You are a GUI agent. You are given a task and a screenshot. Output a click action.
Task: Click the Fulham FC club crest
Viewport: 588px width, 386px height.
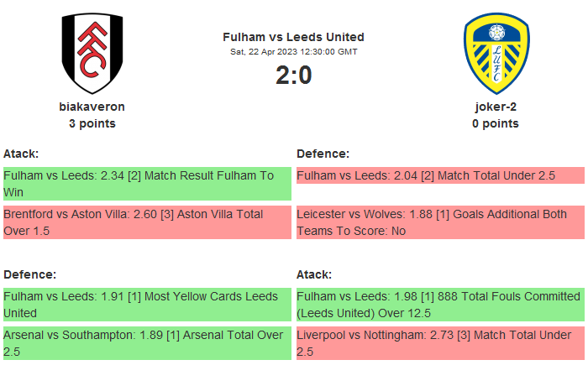click(x=92, y=54)
